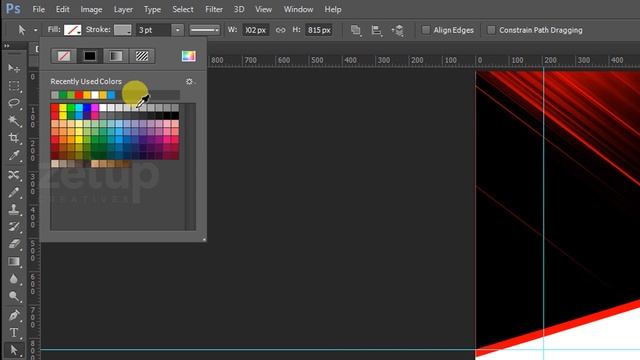
Task: Set fill type to Pattern
Action: pos(142,56)
